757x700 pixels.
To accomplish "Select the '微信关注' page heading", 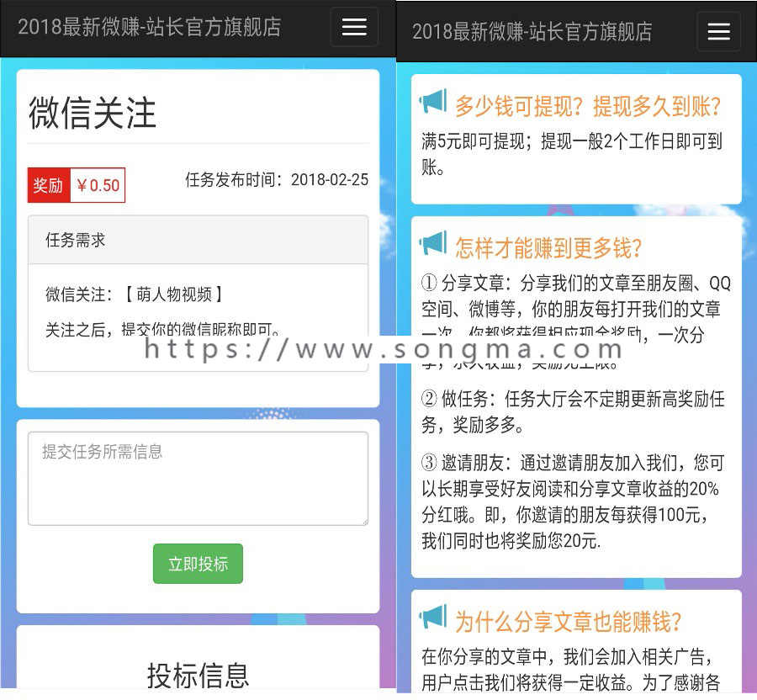I will coord(93,112).
